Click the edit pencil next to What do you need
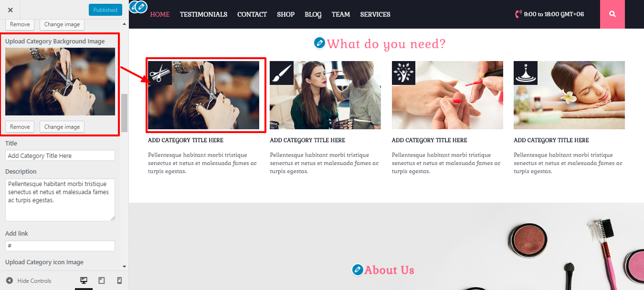The width and height of the screenshot is (644, 290). click(319, 43)
